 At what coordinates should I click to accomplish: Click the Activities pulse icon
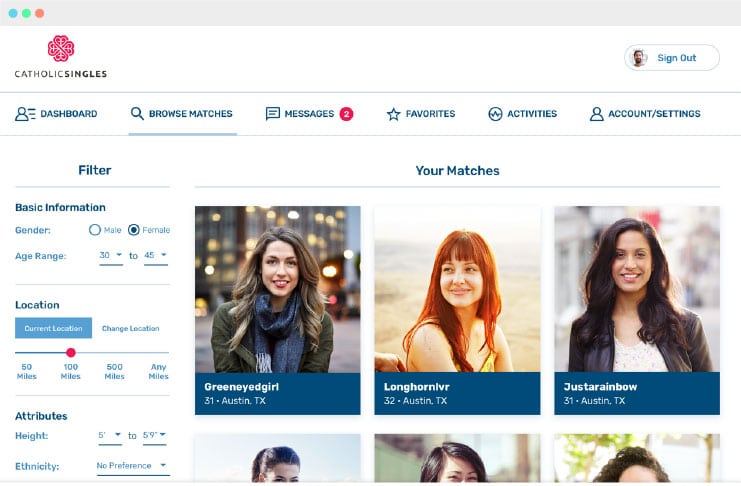pyautogui.click(x=495, y=114)
